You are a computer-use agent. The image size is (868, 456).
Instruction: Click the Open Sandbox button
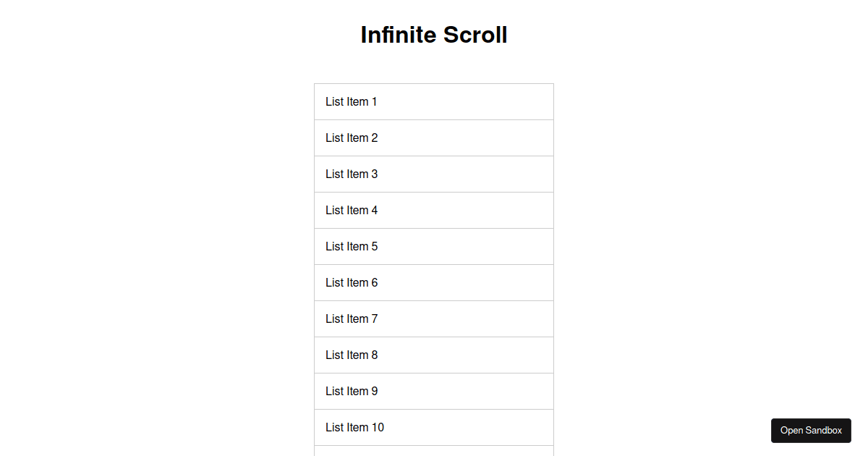coord(811,431)
